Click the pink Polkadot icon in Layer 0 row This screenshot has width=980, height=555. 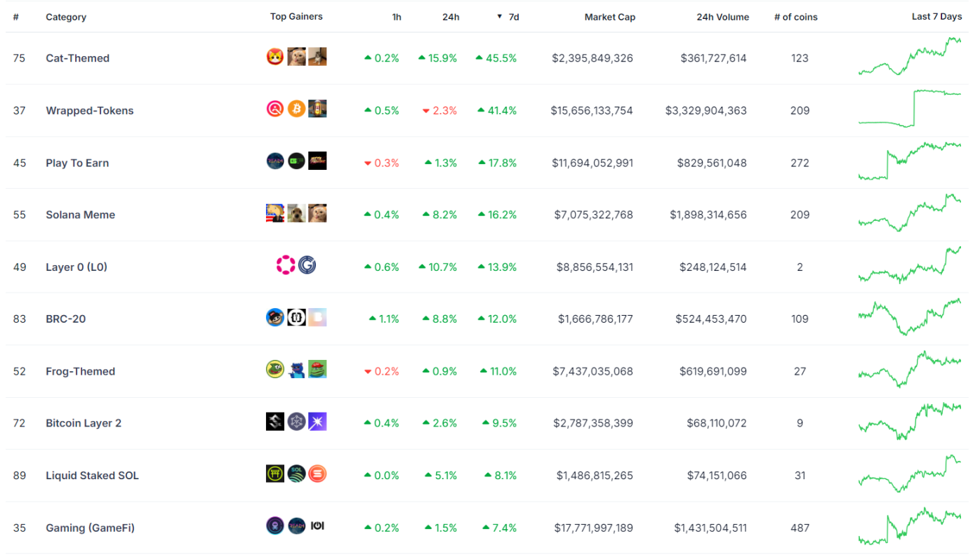click(x=286, y=266)
